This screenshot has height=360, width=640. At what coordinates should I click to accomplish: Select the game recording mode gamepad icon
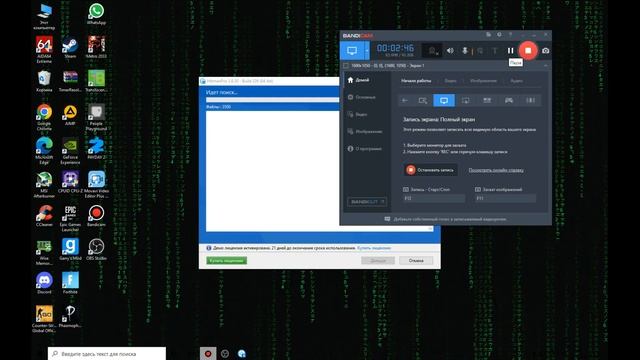[509, 100]
